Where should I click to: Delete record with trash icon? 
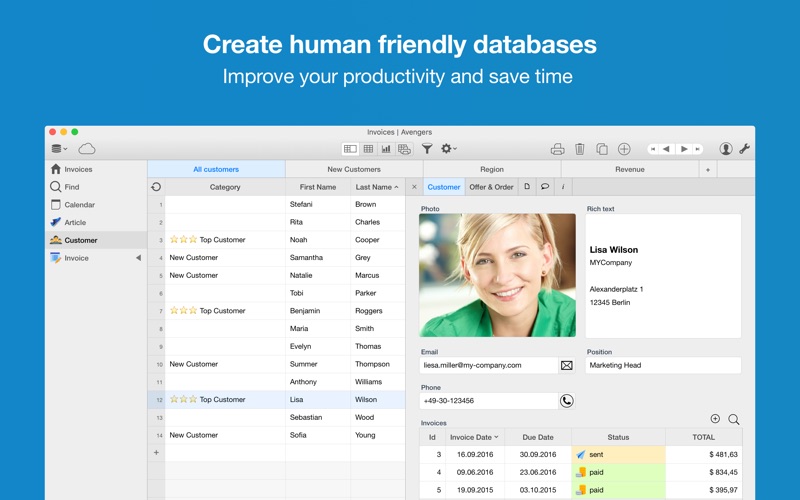[580, 149]
